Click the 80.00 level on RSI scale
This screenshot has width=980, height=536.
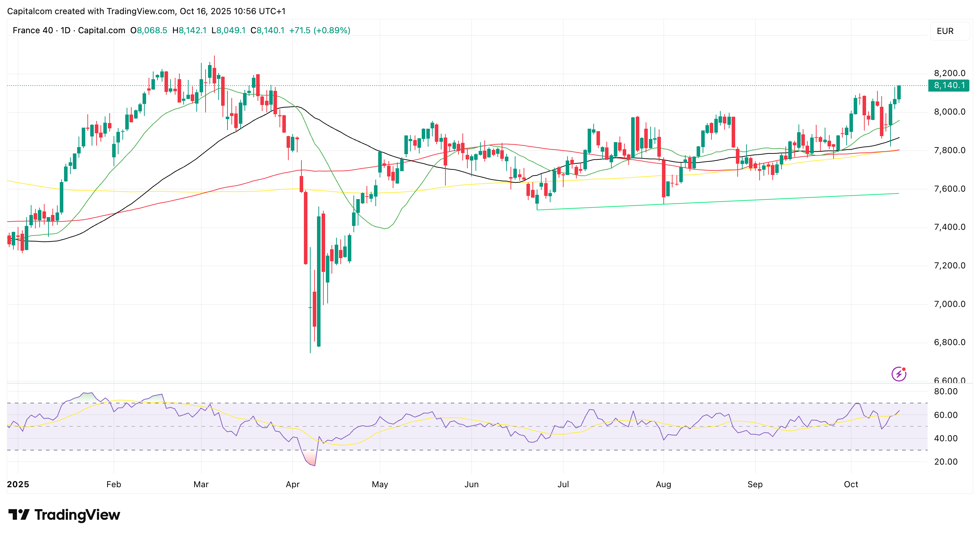946,391
